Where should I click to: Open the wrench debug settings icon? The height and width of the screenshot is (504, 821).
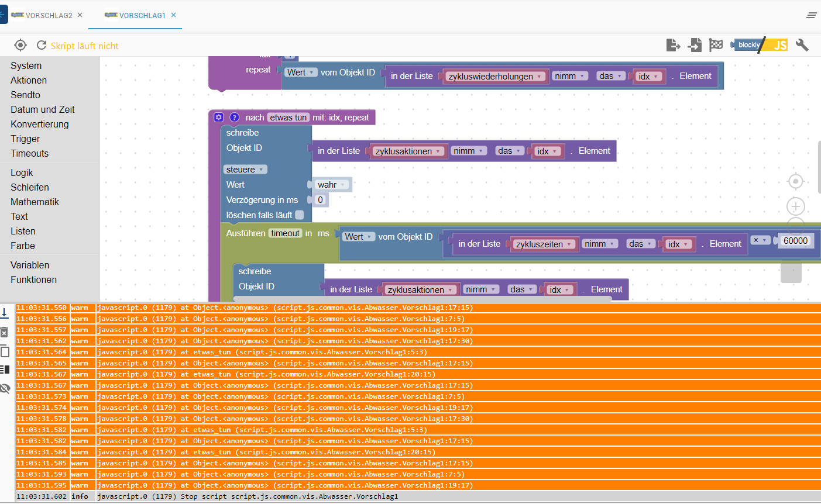(x=802, y=45)
